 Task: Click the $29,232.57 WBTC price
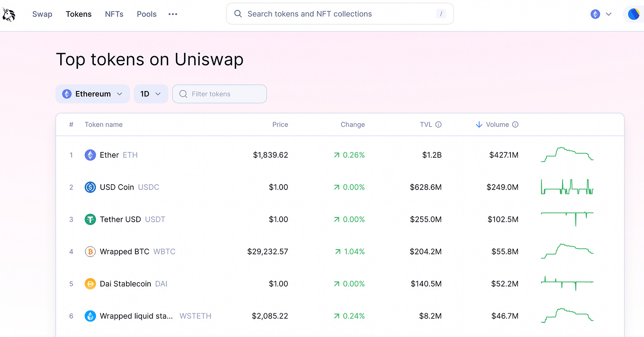(268, 252)
